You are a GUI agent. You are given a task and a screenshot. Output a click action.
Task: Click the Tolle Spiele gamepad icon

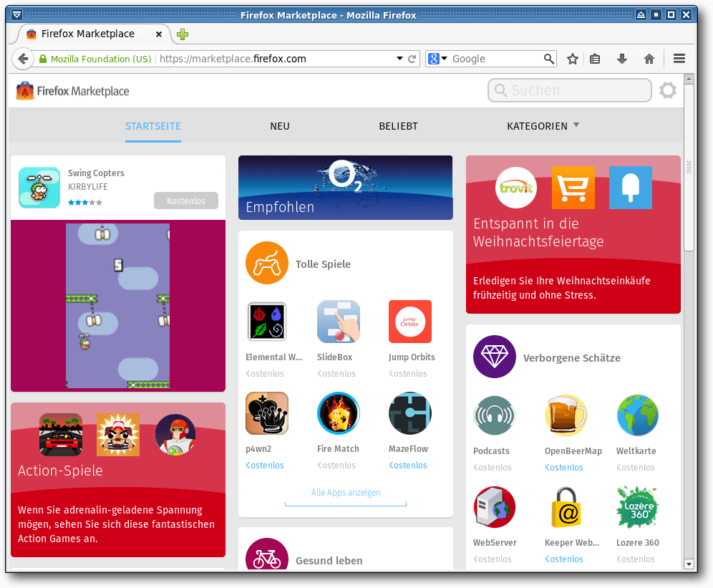267,263
